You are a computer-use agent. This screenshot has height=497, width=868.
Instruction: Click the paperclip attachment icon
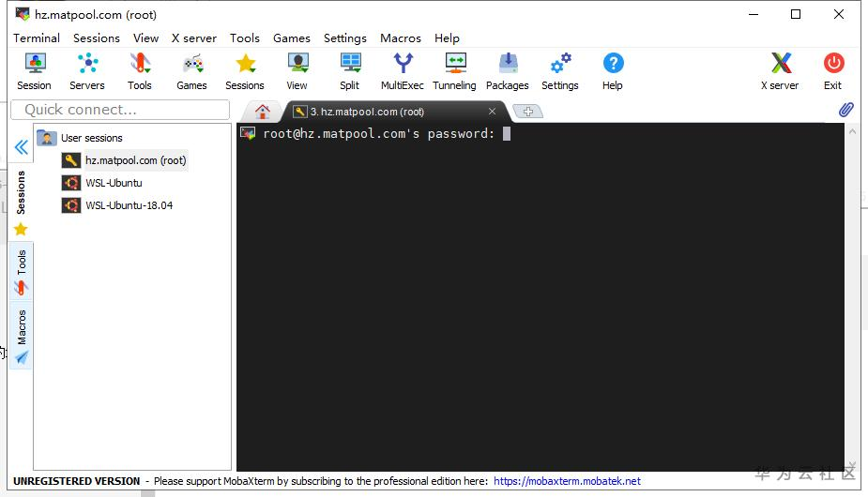[845, 110]
